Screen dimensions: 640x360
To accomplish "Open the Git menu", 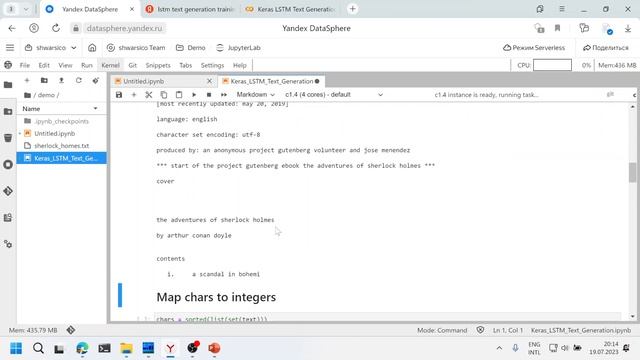I will pyautogui.click(x=132, y=65).
